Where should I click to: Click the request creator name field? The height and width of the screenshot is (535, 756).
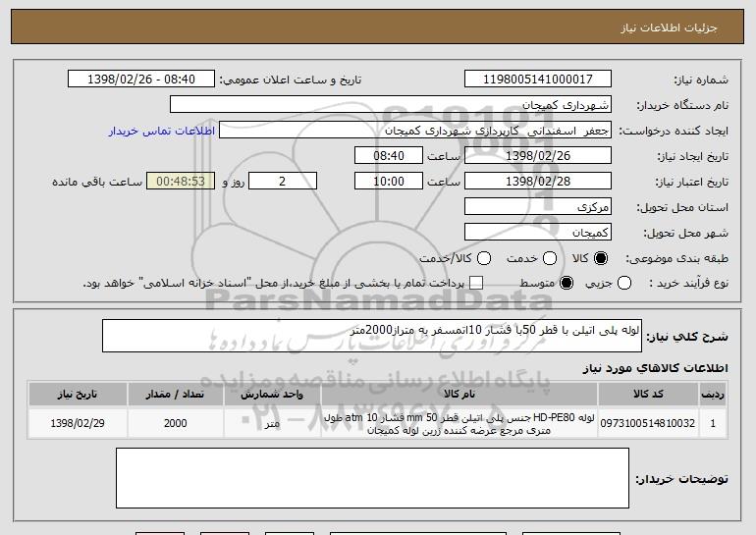point(415,131)
